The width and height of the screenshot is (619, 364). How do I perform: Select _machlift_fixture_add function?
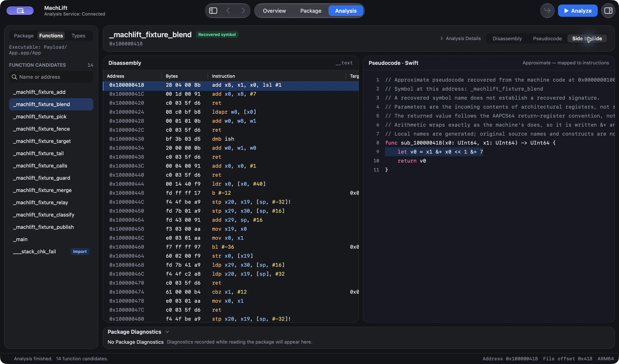[51, 92]
